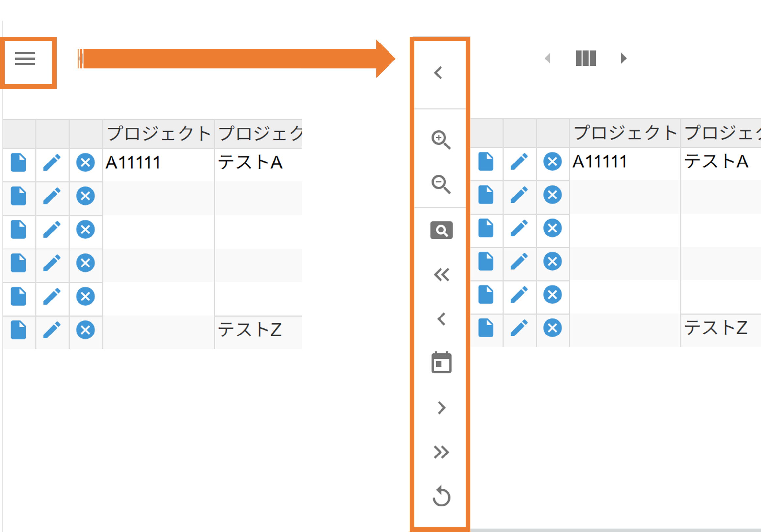The width and height of the screenshot is (761, 532).
Task: Jump far forward with double-right chevron
Action: [441, 452]
